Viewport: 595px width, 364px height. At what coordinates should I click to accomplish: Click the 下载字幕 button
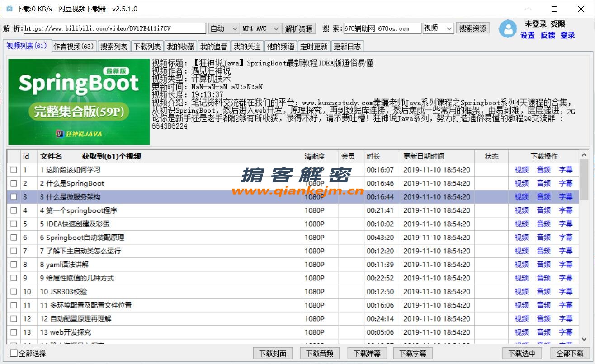413,353
